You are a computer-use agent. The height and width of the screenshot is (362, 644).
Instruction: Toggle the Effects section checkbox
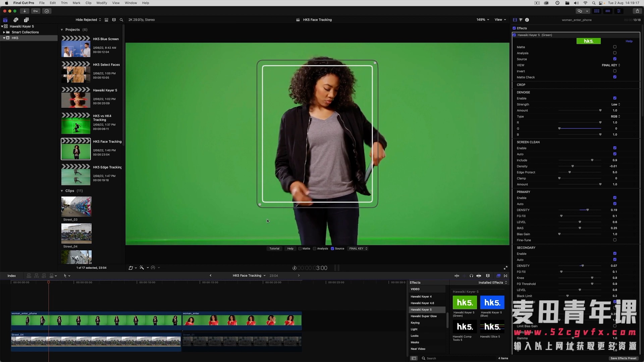coord(514,28)
